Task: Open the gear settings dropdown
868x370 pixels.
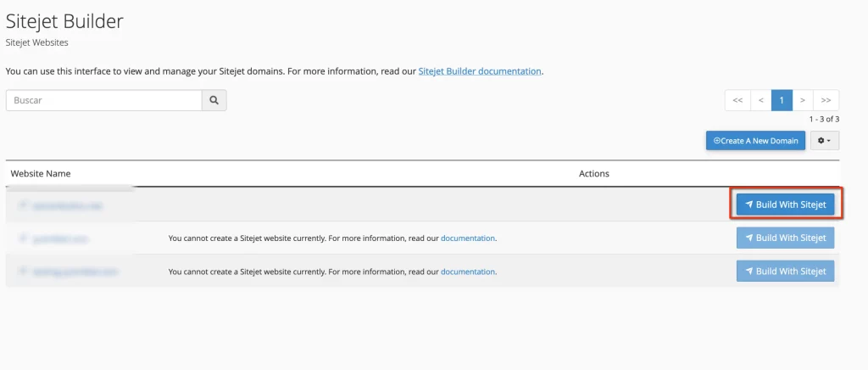Action: [824, 141]
